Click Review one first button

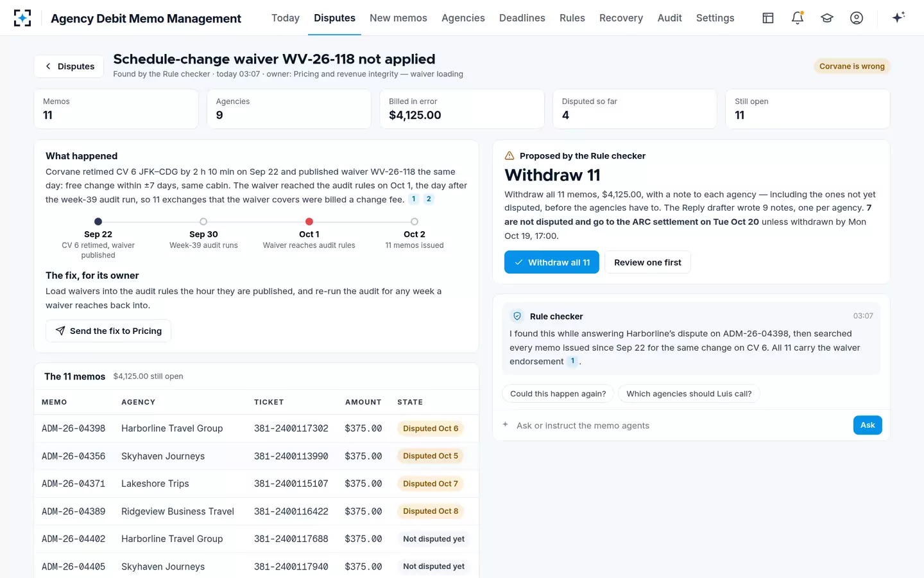point(647,262)
